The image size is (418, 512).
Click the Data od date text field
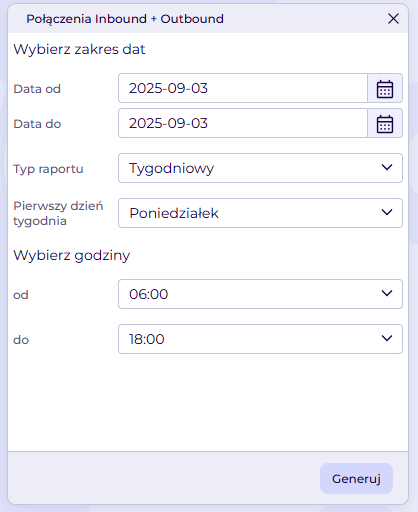click(243, 88)
